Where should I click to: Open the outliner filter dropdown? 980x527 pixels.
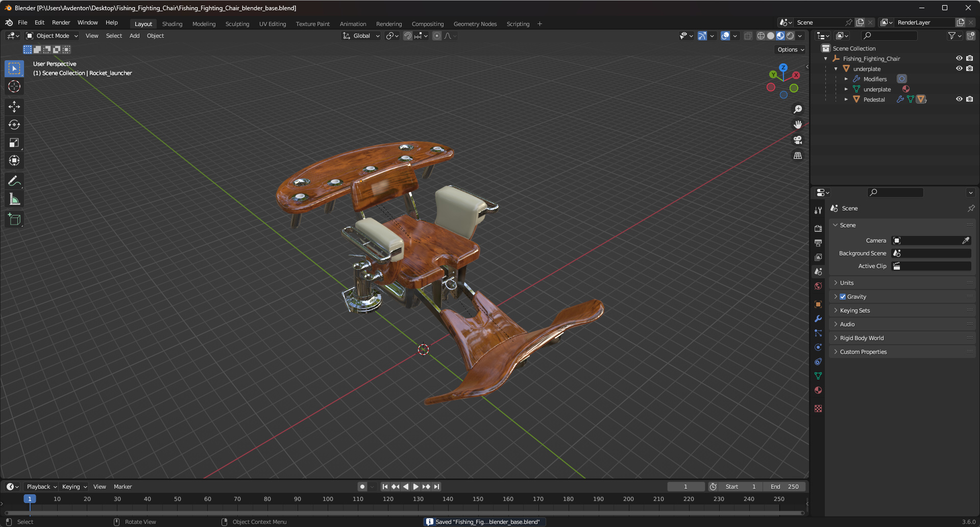coord(954,36)
